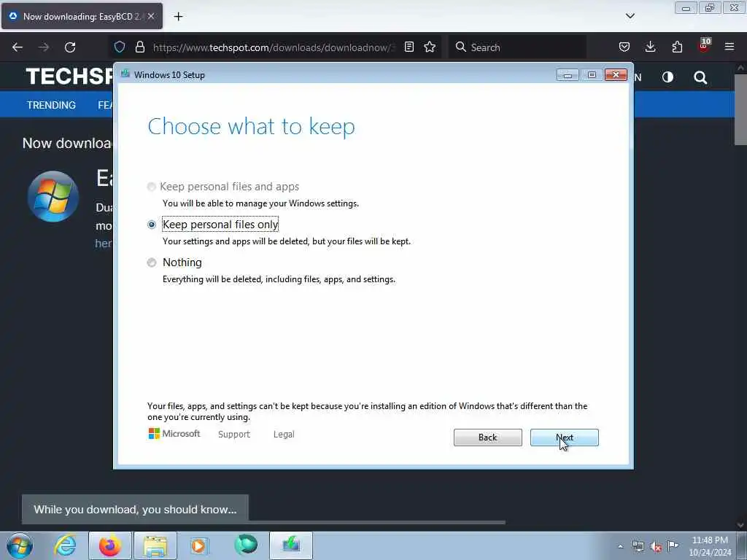Open Firefox extensions puzzle icon

coord(677,47)
